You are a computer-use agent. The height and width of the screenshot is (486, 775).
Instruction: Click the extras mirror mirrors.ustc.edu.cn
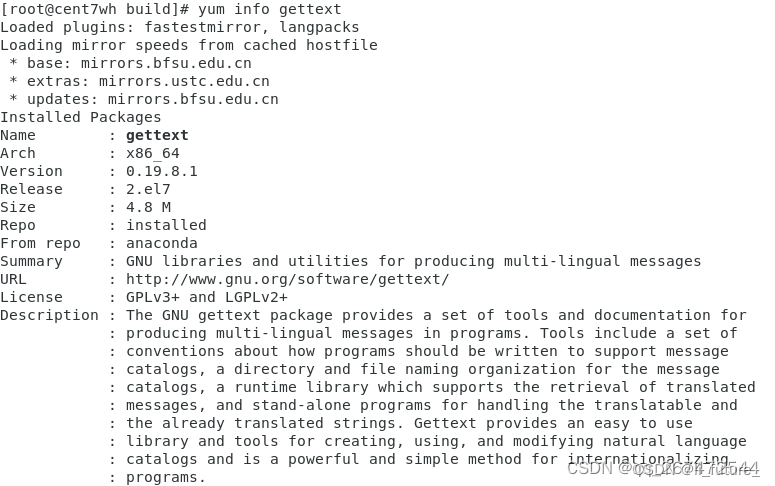184,81
